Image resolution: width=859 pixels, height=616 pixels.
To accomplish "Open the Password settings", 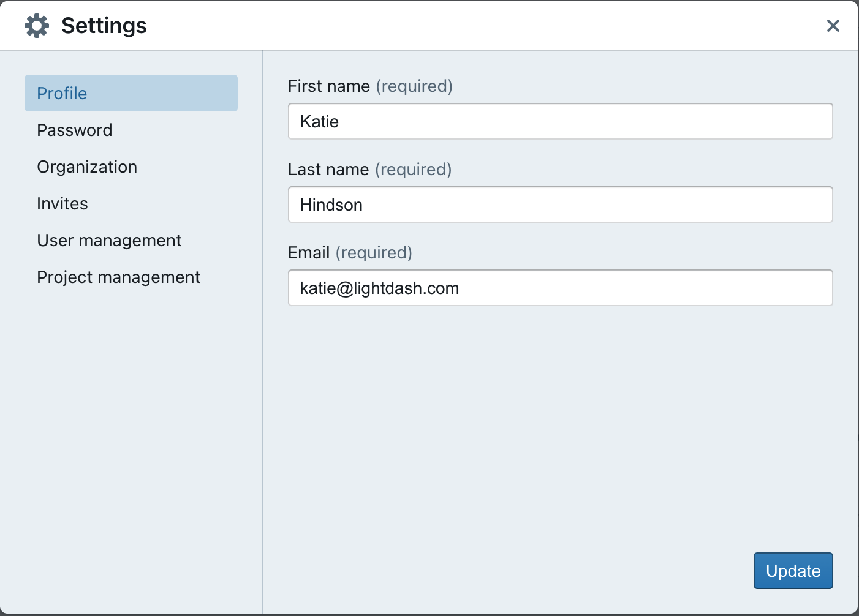I will click(131, 130).
